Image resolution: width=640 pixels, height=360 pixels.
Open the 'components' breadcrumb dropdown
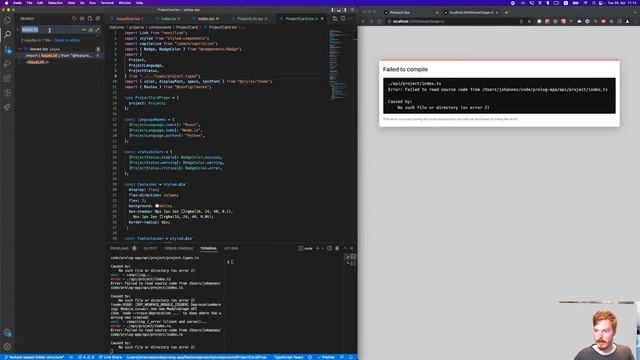(x=160, y=27)
